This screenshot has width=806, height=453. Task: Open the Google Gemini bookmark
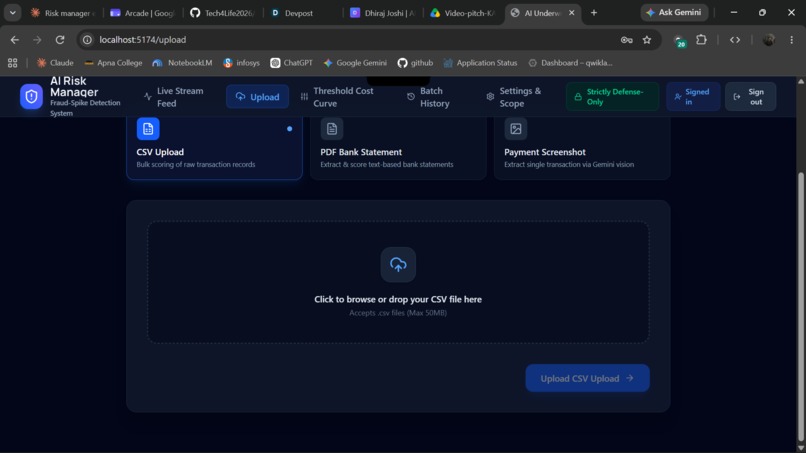coord(355,63)
